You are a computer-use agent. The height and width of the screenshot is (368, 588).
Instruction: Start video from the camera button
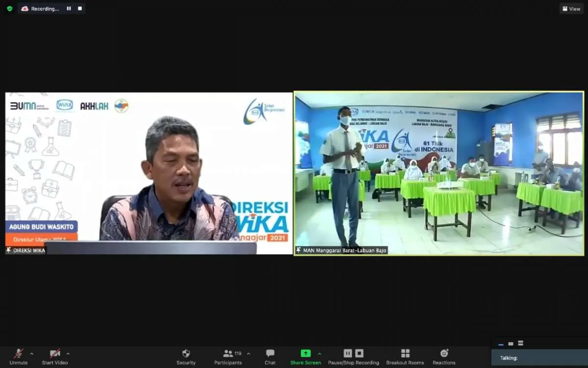click(x=55, y=356)
